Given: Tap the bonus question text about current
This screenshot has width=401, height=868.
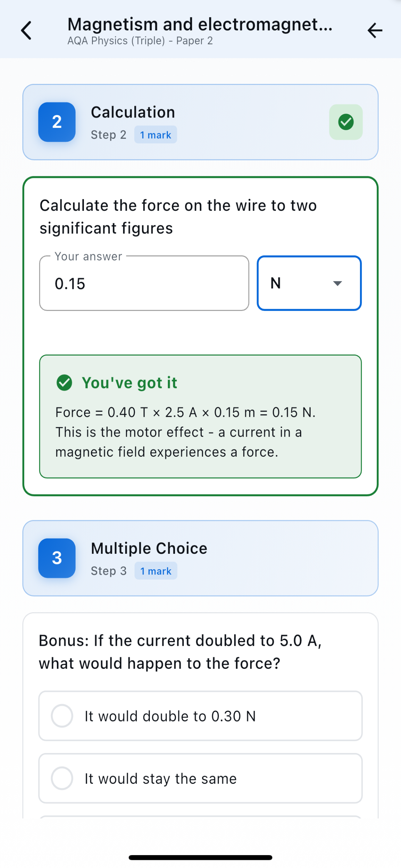Looking at the screenshot, I should pos(180,652).
